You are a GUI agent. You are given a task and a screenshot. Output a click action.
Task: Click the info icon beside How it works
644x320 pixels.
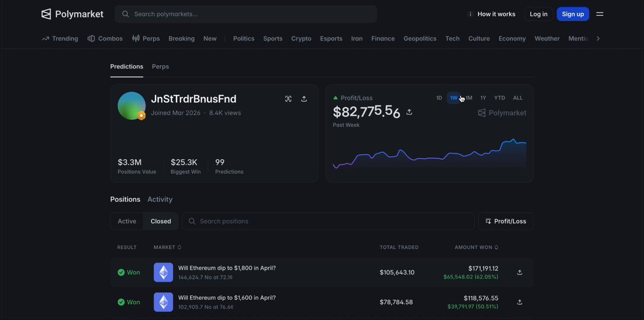click(x=471, y=14)
